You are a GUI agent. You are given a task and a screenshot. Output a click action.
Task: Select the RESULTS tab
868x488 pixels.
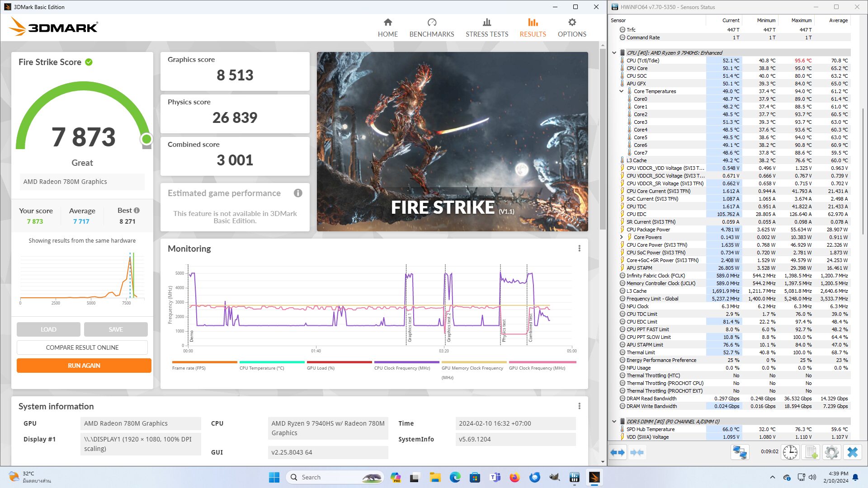click(x=533, y=28)
